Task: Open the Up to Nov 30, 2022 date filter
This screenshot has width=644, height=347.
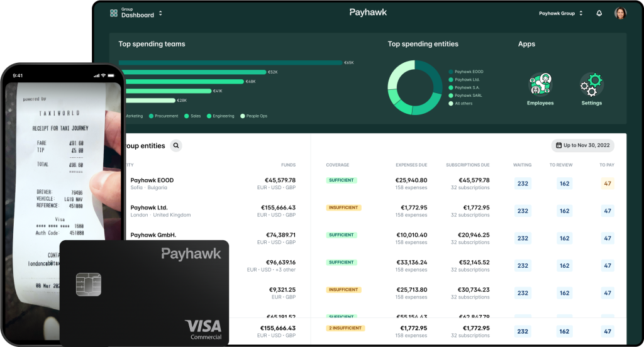Action: coord(583,145)
